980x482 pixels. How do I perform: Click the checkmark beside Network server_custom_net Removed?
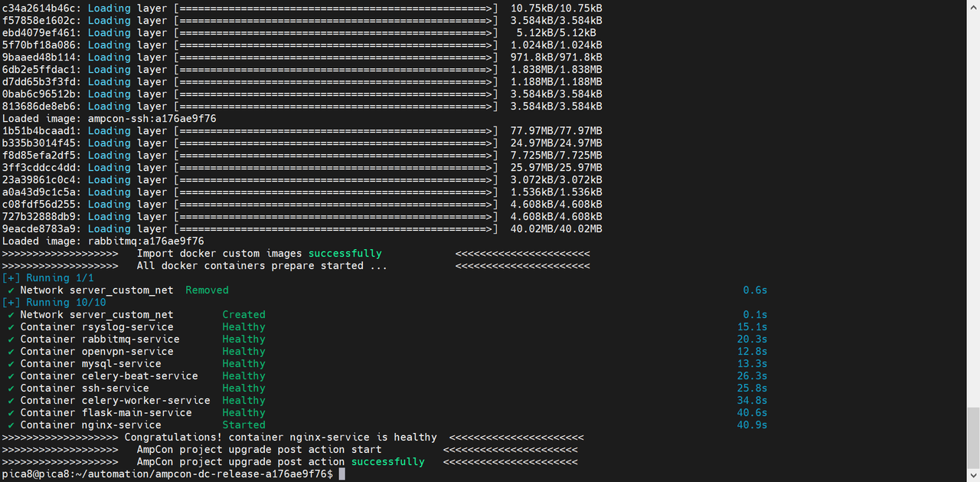coord(11,290)
